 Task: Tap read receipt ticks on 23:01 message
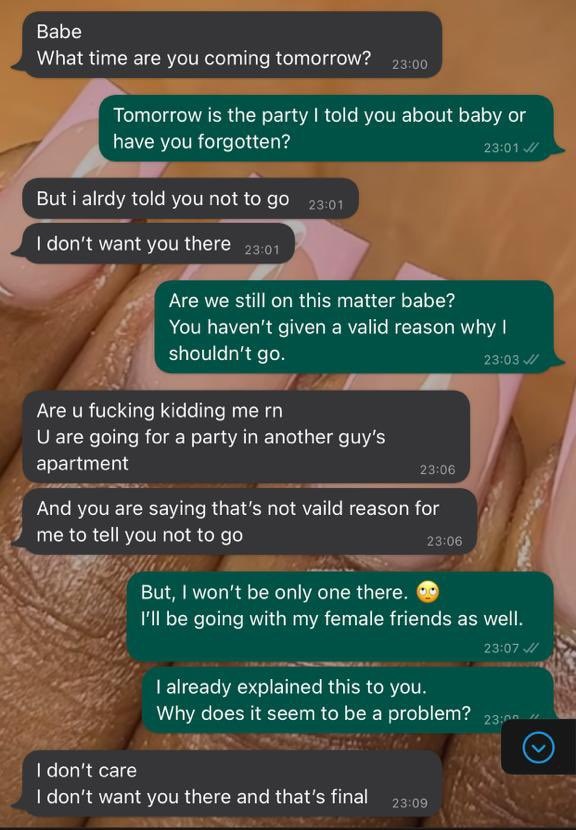point(530,148)
